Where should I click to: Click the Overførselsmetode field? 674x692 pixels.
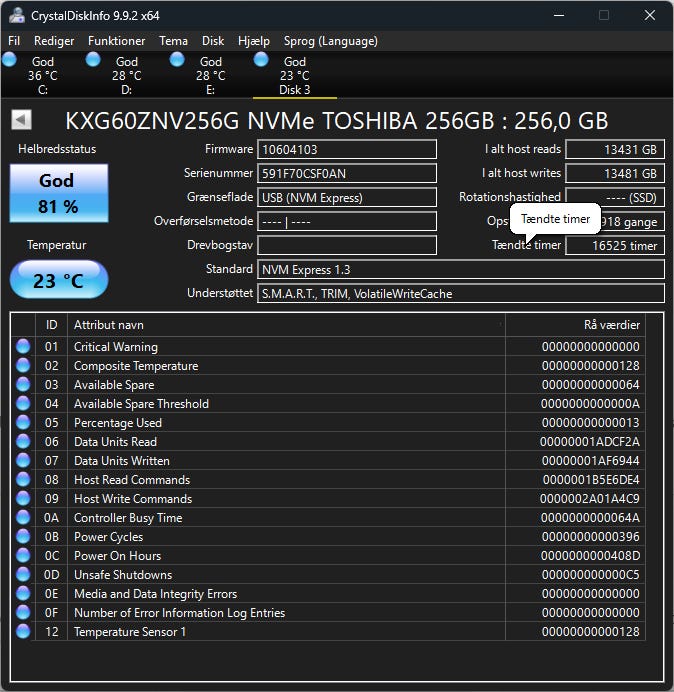[347, 221]
